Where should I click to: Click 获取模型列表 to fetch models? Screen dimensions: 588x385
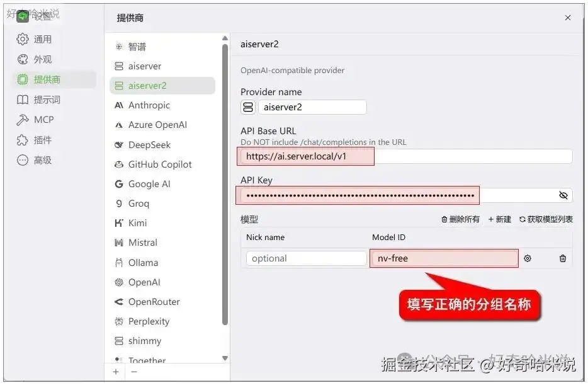[546, 219]
